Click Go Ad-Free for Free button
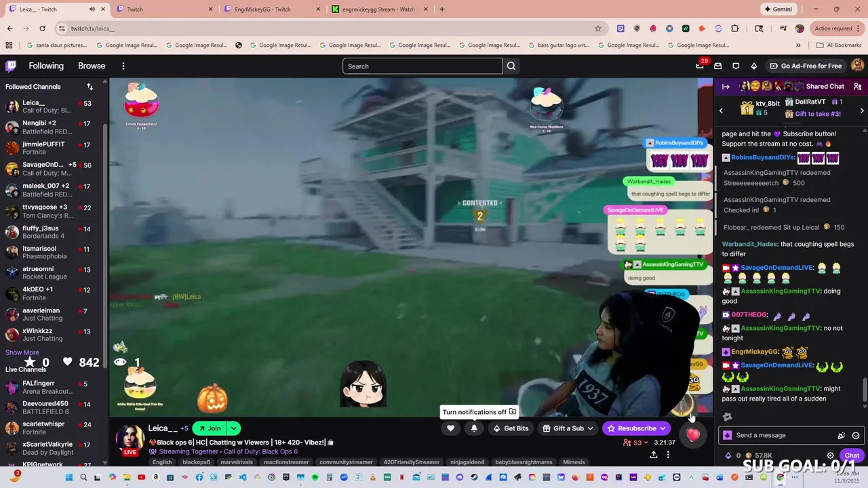Viewport: 868px width, 488px height. 806,66
